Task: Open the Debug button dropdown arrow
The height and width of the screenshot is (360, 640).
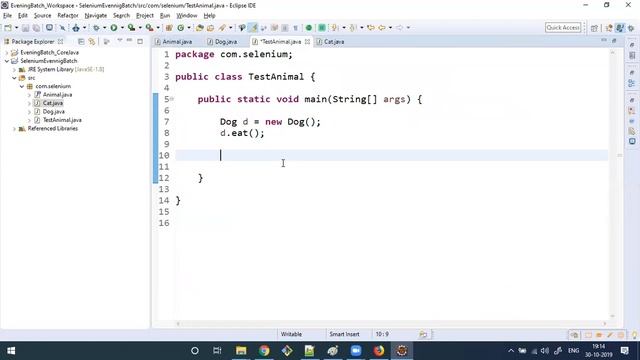Action: pos(104,28)
